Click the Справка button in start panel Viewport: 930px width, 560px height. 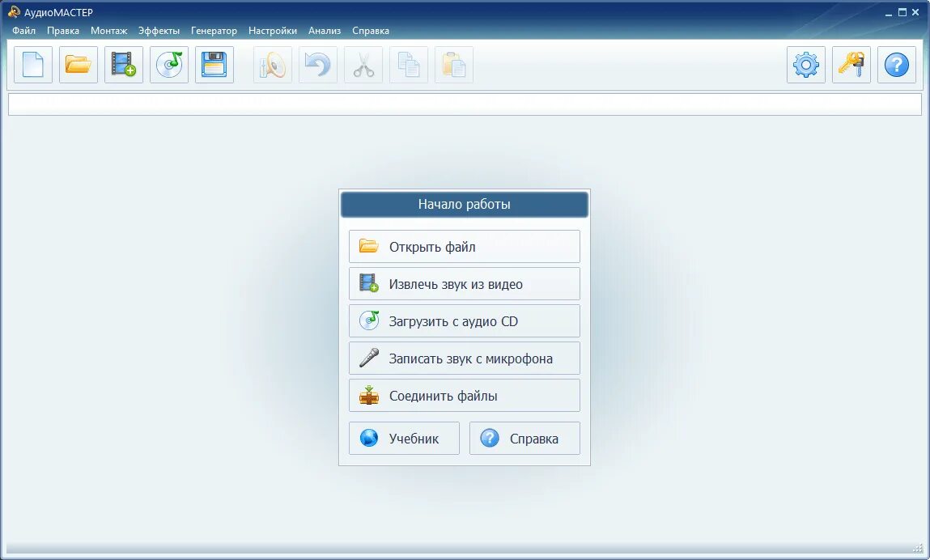[x=525, y=439]
